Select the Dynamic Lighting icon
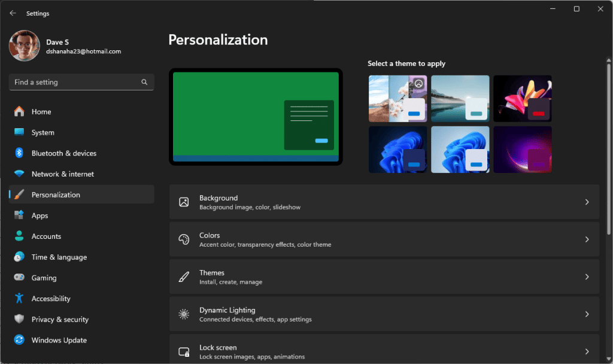This screenshot has width=613, height=364. (184, 314)
